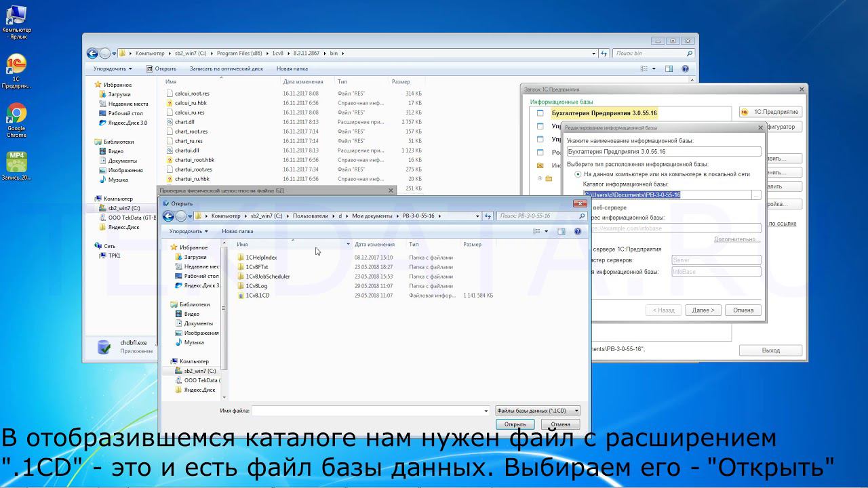
Task: Click Новая папка in Open dialog
Action: (237, 231)
